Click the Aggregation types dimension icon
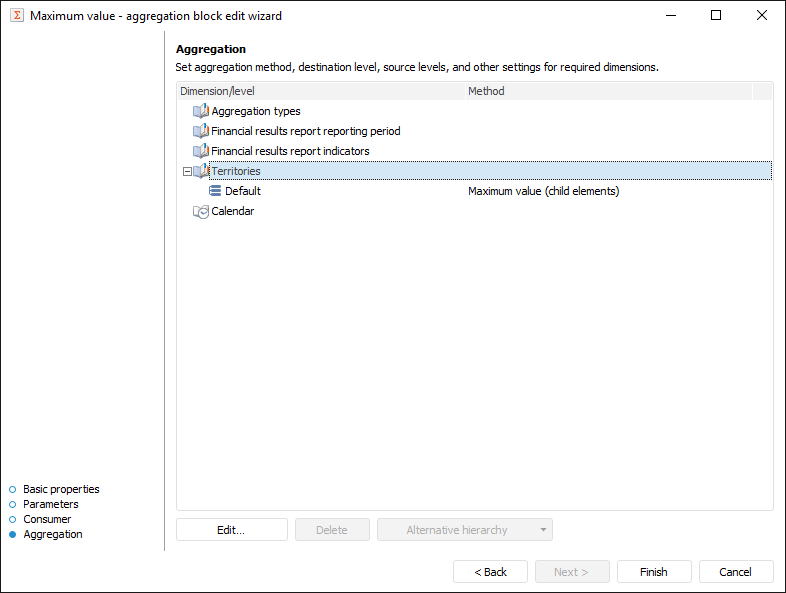 click(200, 111)
